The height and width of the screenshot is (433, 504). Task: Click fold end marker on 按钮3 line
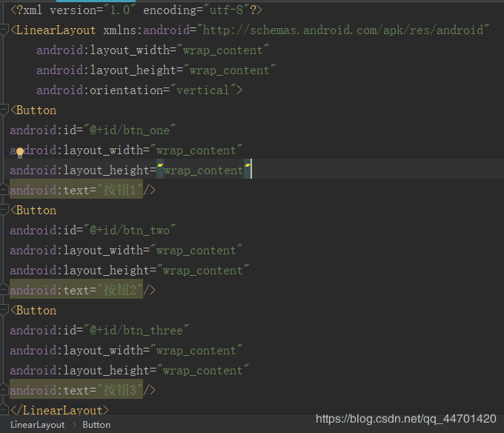[x=4, y=390]
